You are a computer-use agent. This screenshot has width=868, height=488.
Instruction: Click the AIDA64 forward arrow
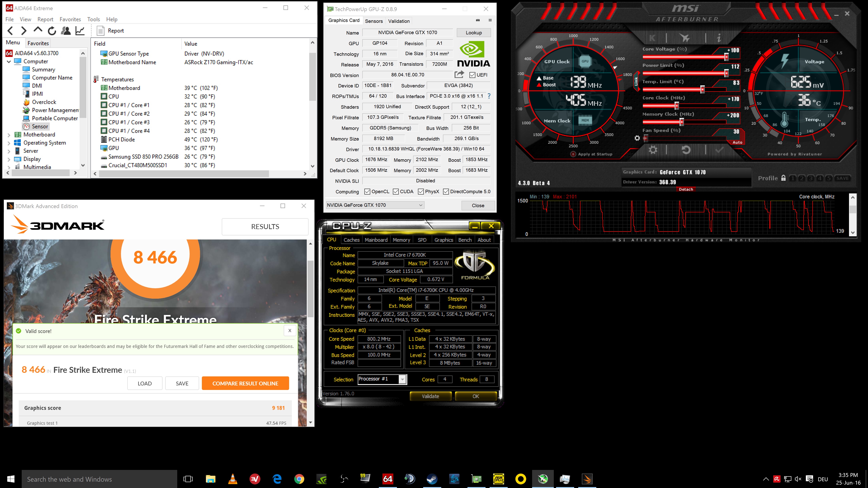coord(24,31)
